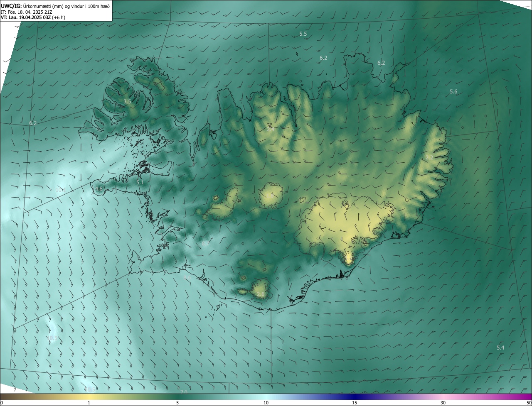Click the colour scale tick labelled 0
This screenshot has width=532, height=406.
tap(1, 403)
